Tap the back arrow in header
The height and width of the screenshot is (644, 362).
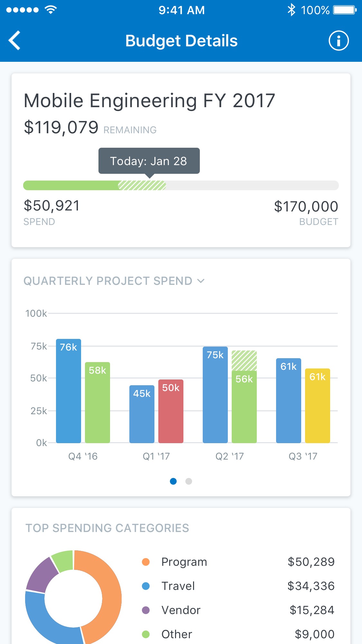pos(15,41)
